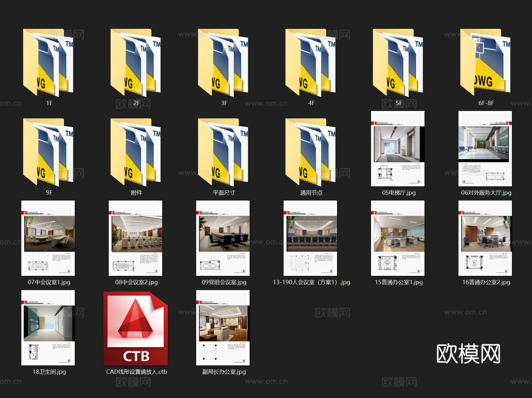The width and height of the screenshot is (532, 398).
Task: Click the "CAD线形设置请放入.ctb" file name
Action: point(137,372)
